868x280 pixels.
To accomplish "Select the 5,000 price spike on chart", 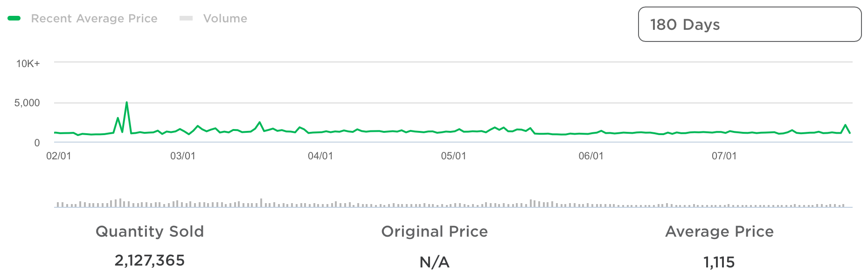I will pyautogui.click(x=127, y=102).
